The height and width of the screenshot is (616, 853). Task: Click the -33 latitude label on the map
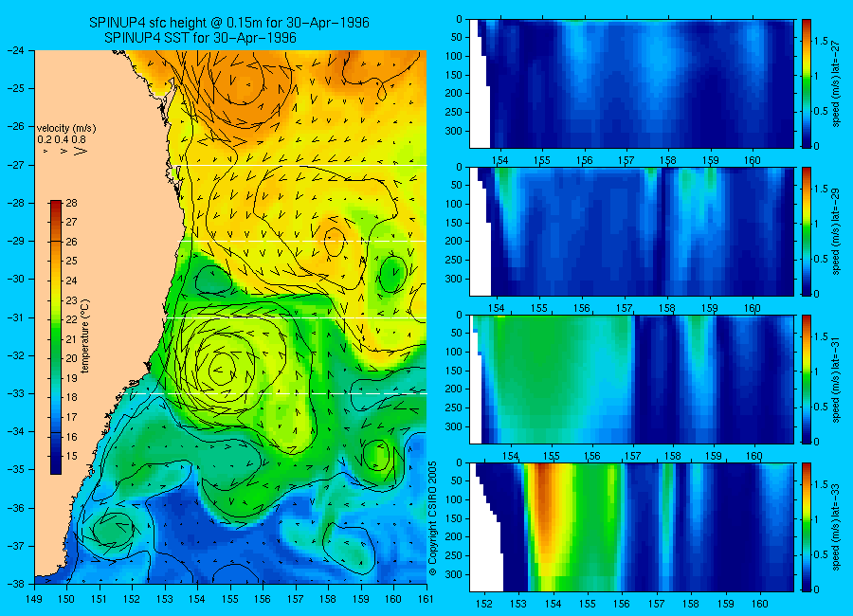[15, 393]
